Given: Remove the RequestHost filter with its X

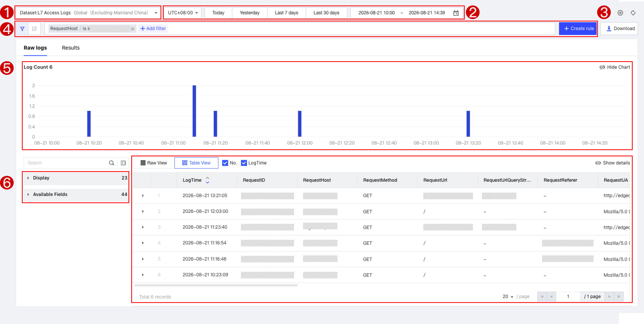Looking at the screenshot, I should click(133, 29).
